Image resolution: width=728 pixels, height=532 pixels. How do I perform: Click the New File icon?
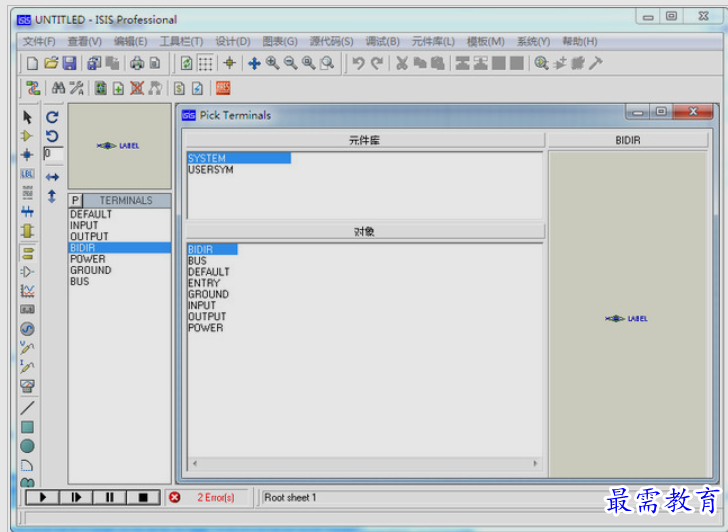pyautogui.click(x=32, y=63)
